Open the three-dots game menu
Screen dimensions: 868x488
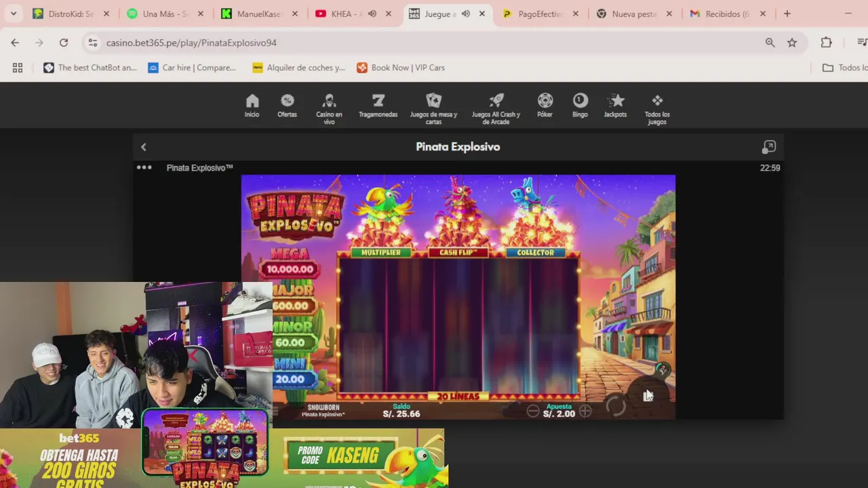coord(144,167)
